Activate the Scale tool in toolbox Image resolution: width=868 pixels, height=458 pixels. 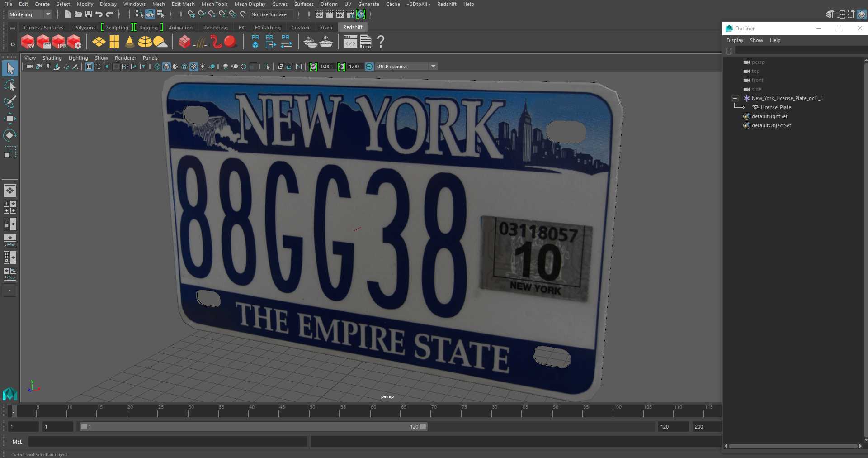9,152
